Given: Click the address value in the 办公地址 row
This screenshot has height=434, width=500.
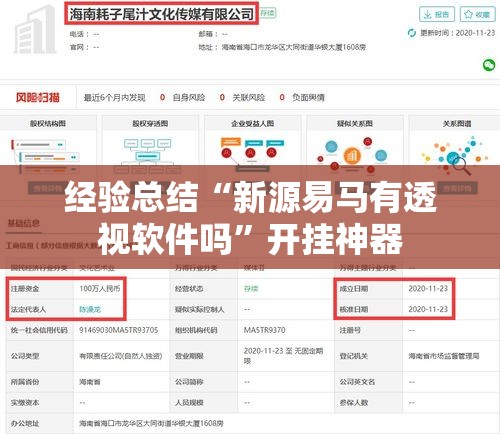Looking at the screenshot, I should 151,423.
